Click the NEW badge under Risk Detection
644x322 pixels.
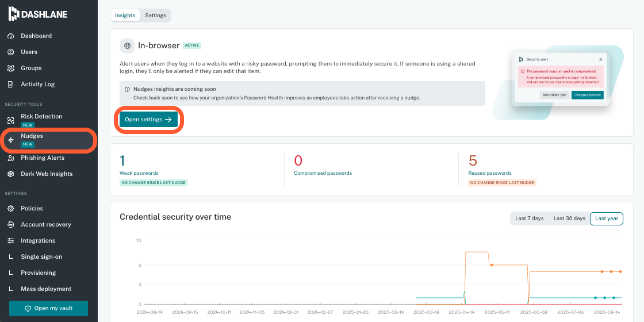coord(28,125)
